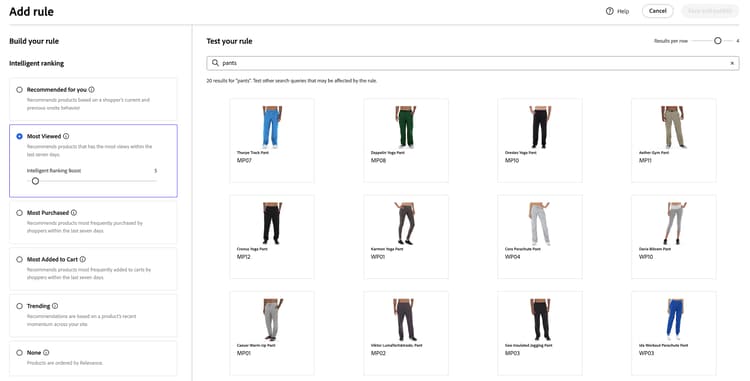Click the Test your rule heading

pos(229,41)
